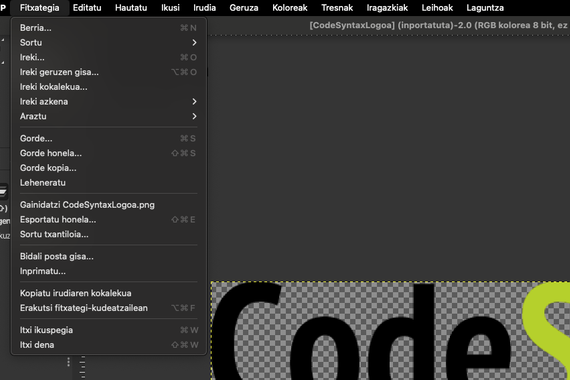Choose Gorde... to save
The width and height of the screenshot is (570, 380).
109,138
